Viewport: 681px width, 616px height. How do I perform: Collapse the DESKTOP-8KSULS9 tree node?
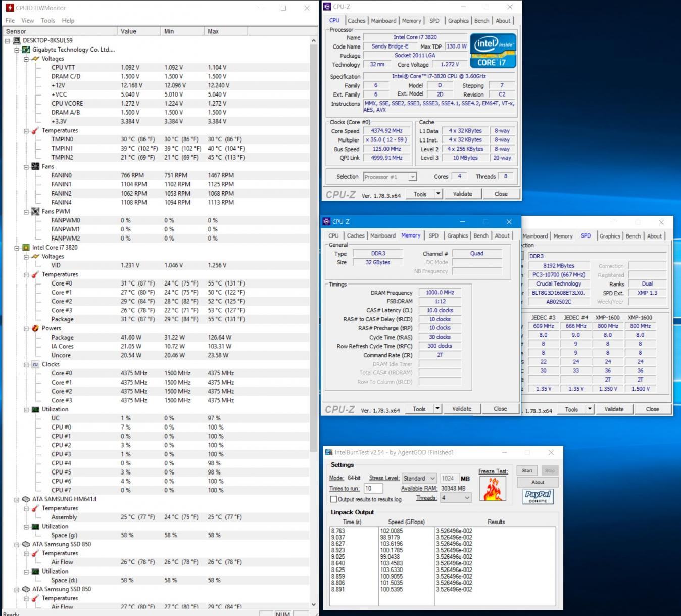pyautogui.click(x=7, y=40)
